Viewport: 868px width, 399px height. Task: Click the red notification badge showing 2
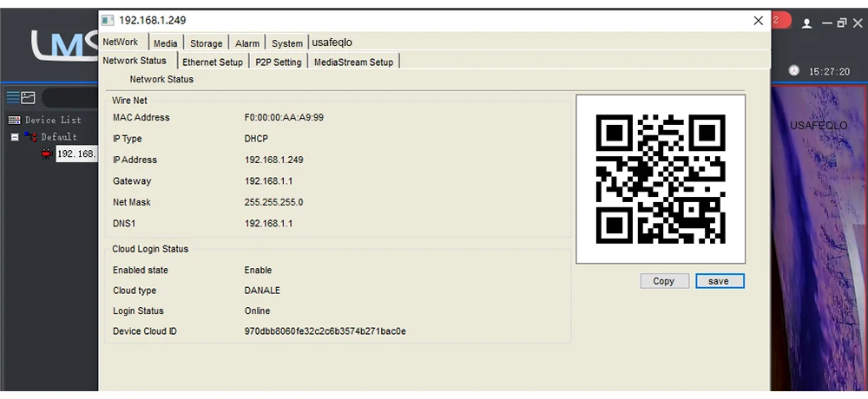(x=780, y=21)
